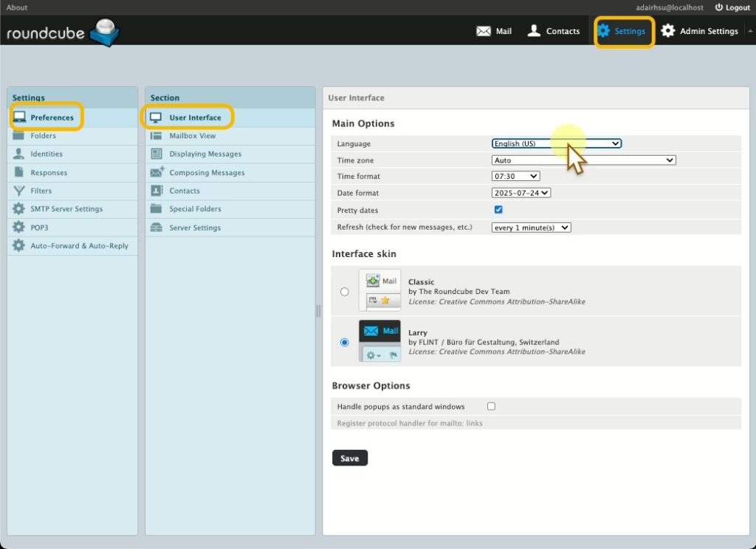Open the Settings tab label
This screenshot has width=756, height=549.
pyautogui.click(x=630, y=31)
